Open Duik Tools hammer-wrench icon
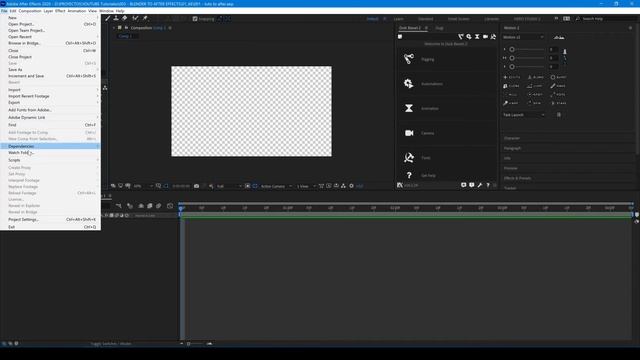This screenshot has width=640, height=360. tap(409, 158)
